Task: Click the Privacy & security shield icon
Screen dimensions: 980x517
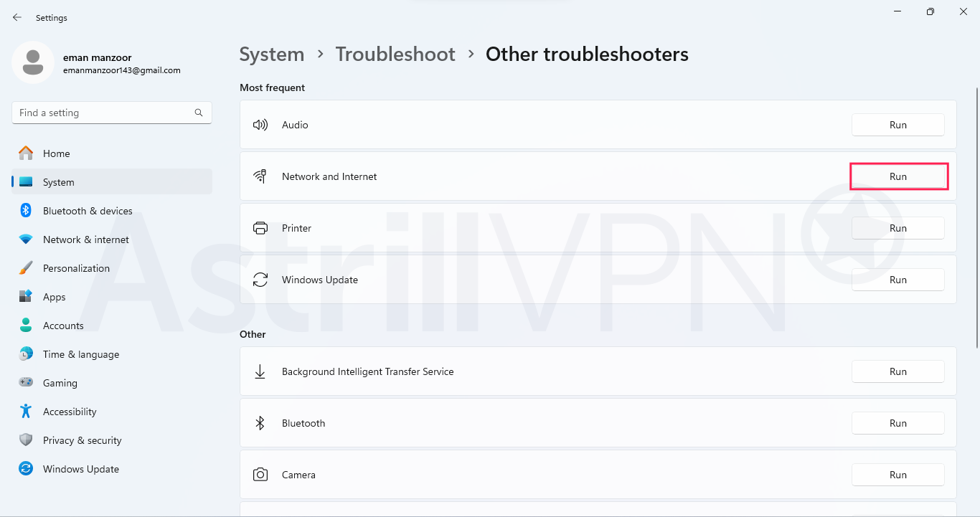Action: 26,440
